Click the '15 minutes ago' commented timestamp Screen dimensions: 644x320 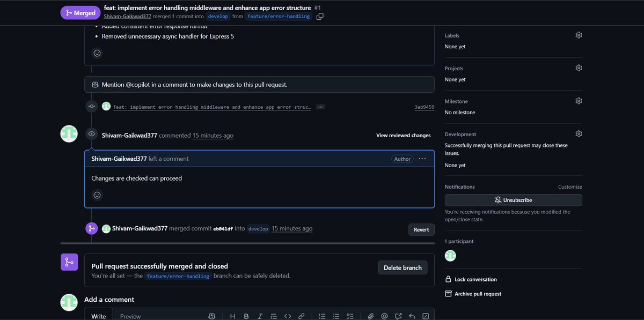point(213,136)
